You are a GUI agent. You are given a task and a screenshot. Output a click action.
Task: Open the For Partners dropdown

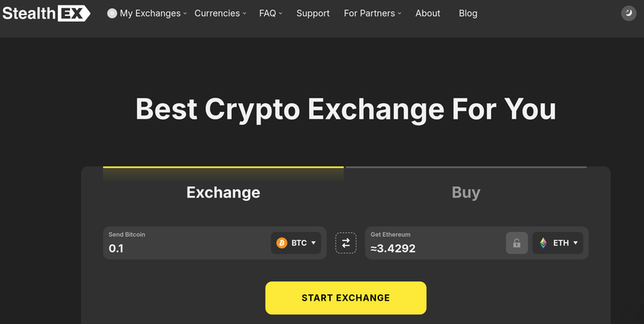pos(372,14)
